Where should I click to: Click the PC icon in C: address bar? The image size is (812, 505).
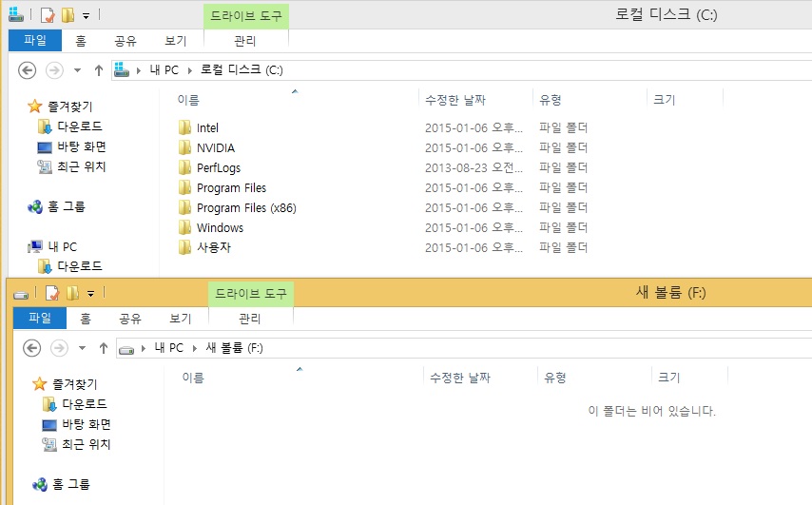(x=121, y=69)
